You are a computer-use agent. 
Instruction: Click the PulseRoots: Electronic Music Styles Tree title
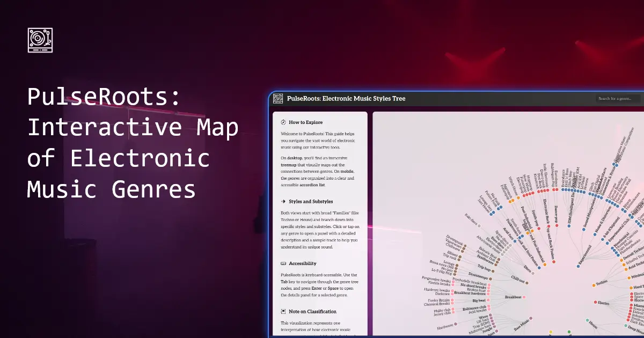pos(346,99)
